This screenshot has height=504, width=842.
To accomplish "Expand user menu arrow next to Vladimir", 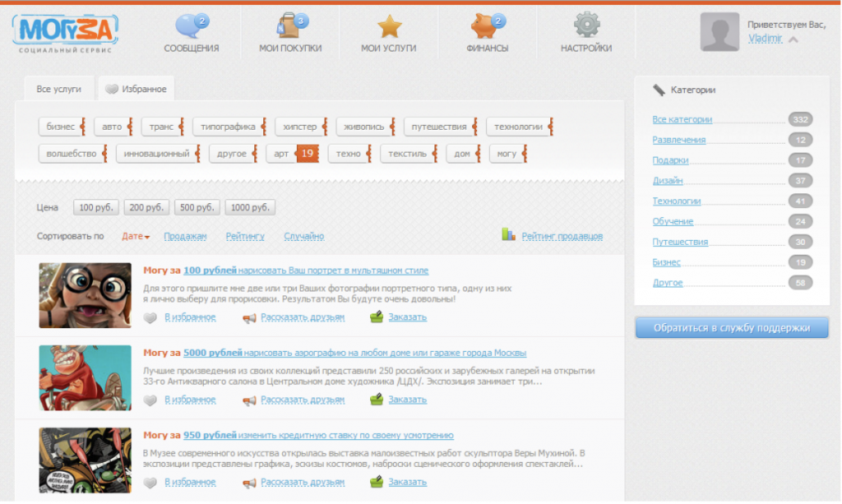I will point(793,39).
